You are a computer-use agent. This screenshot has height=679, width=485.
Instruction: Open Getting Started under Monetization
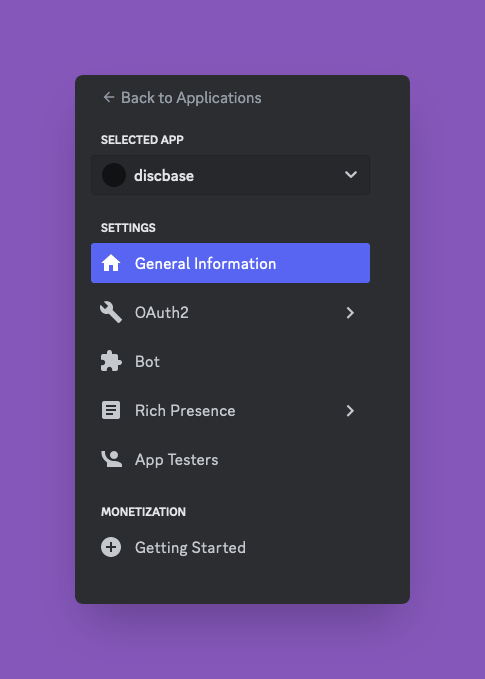click(230, 547)
